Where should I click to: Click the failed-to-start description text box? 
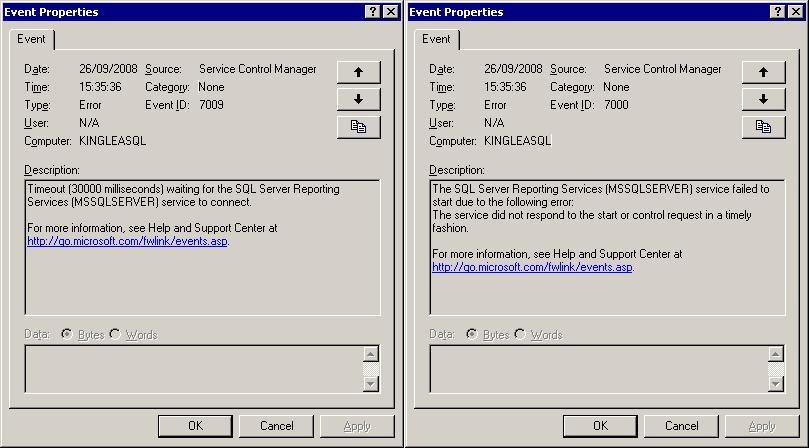[x=607, y=248]
